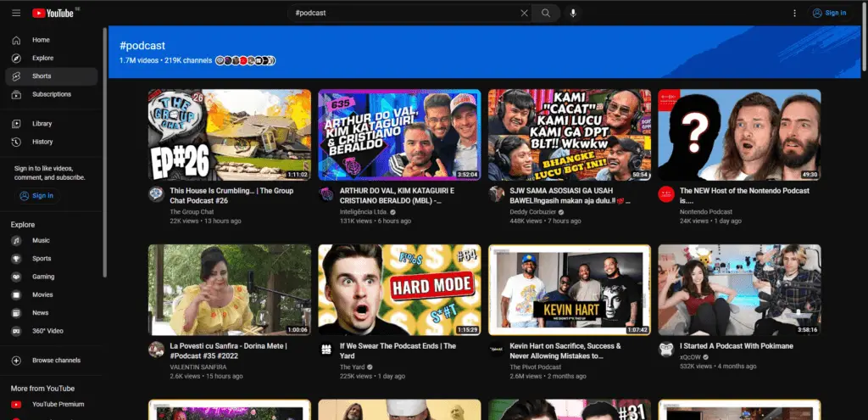Image resolution: width=868 pixels, height=420 pixels.
Task: Open History in sidebar
Action: tap(52, 142)
